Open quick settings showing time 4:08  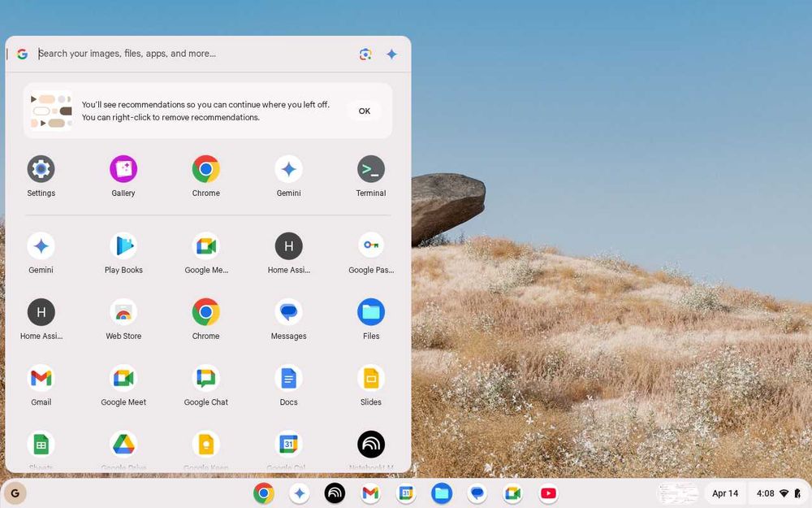coord(780,493)
